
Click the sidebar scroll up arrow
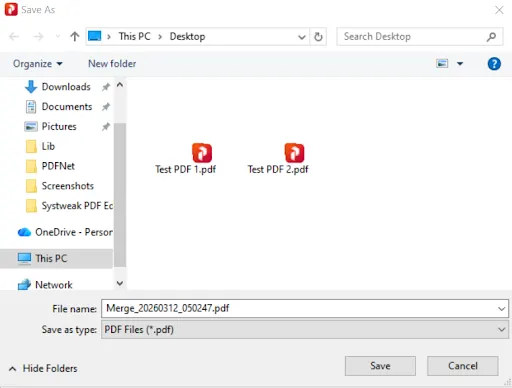point(120,85)
